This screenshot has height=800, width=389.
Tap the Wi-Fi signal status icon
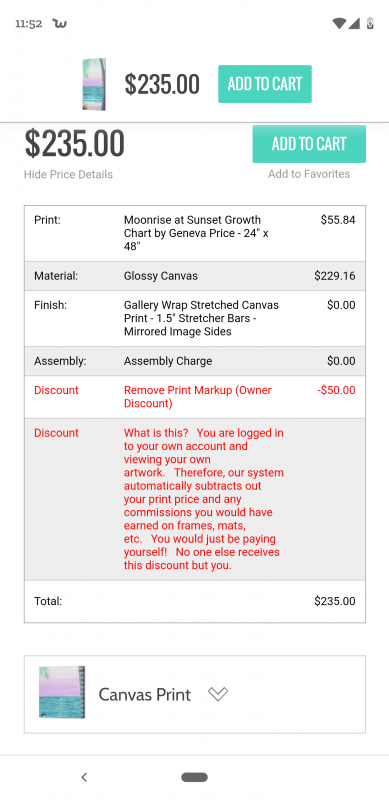point(338,23)
